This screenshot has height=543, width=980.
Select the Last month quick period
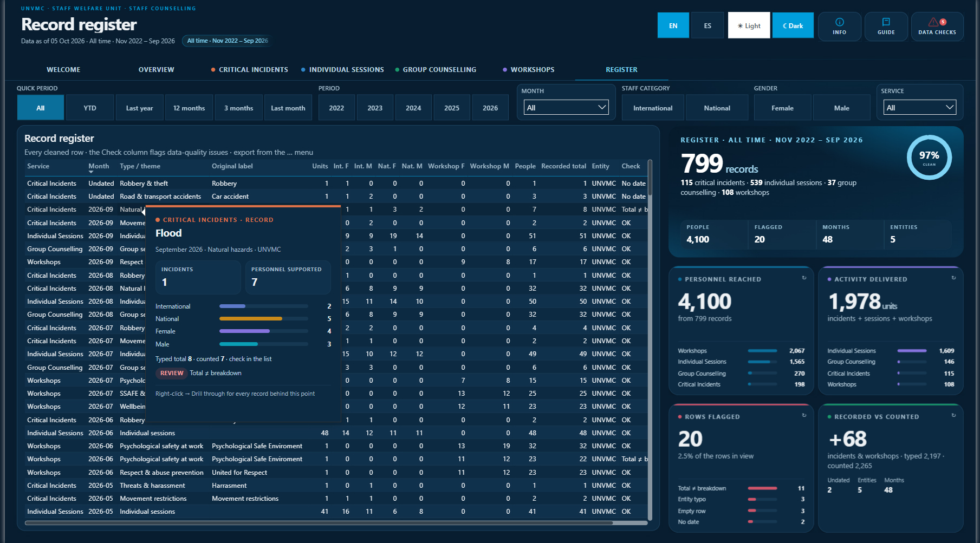click(x=288, y=108)
